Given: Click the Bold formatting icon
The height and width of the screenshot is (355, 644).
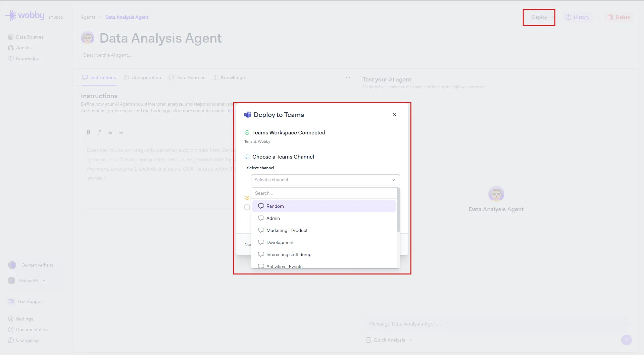Looking at the screenshot, I should click(x=89, y=132).
